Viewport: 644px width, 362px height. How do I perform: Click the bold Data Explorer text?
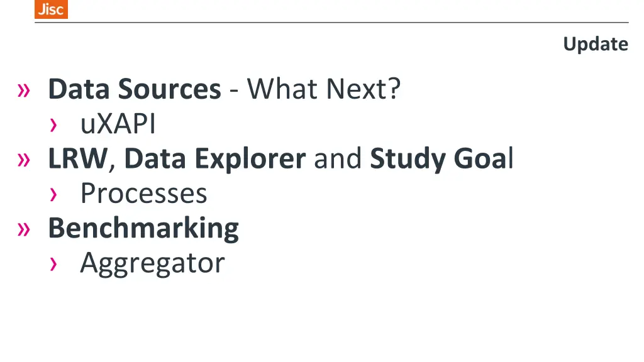point(215,158)
